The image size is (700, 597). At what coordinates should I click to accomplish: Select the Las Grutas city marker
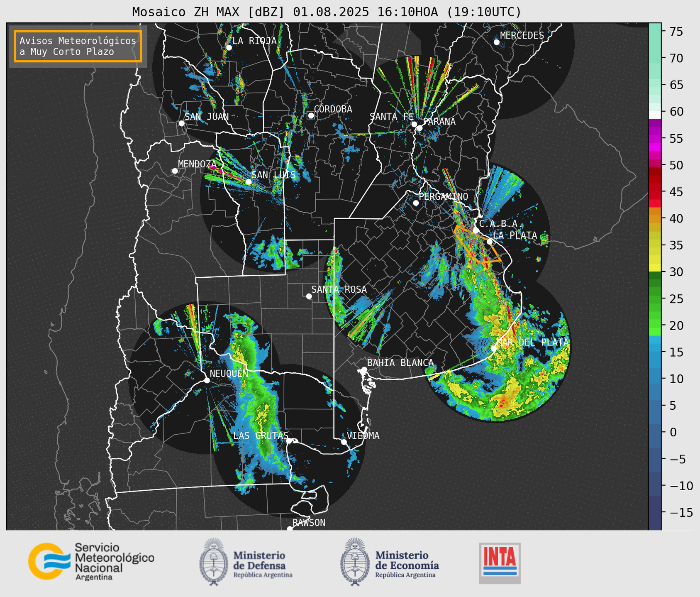pos(289,441)
